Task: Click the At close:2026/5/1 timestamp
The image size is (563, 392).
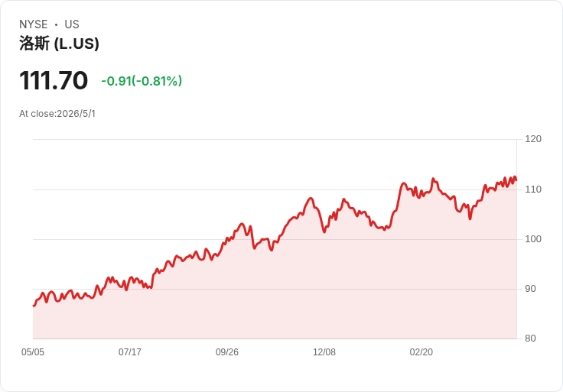Action: [x=57, y=114]
